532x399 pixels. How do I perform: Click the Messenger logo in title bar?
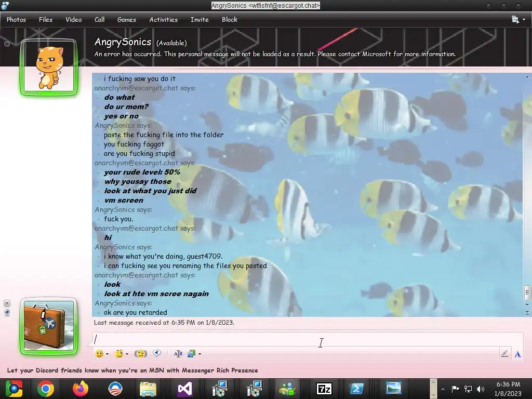point(5,5)
